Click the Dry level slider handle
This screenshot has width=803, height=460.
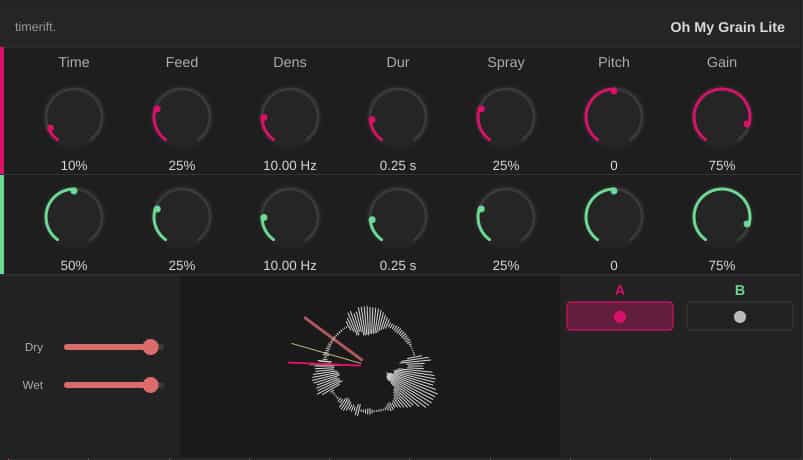[x=151, y=347]
